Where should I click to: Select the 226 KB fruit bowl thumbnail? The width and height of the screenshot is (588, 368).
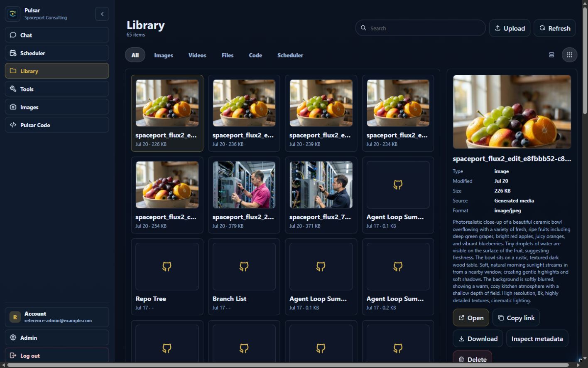click(167, 103)
